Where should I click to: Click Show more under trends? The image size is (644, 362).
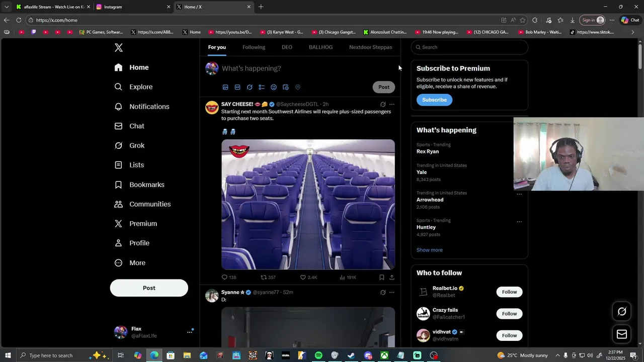tap(430, 250)
